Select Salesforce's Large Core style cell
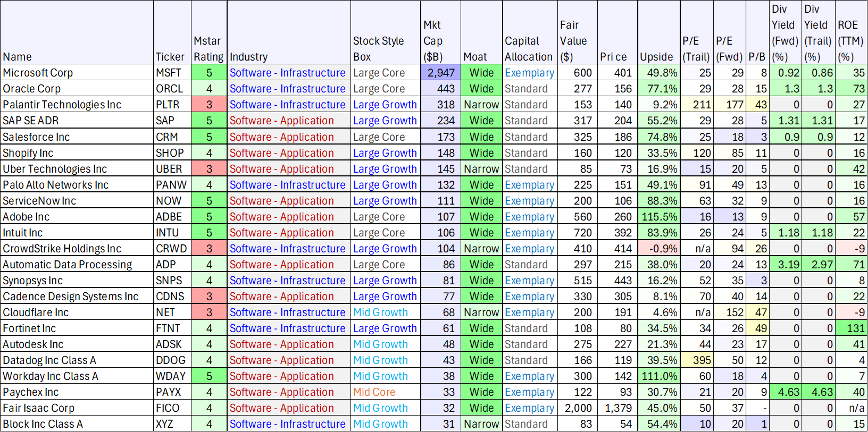 tap(386, 137)
